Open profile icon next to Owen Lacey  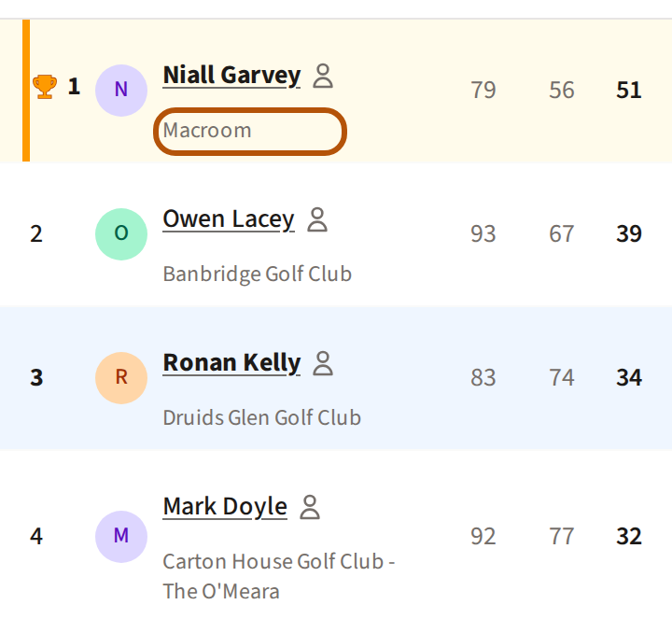(317, 219)
